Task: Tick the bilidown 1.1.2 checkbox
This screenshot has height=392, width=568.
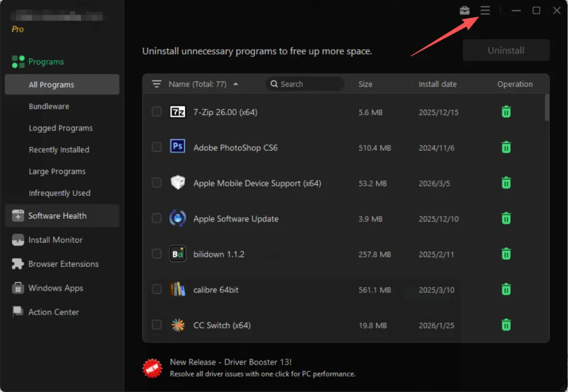Action: (x=157, y=253)
